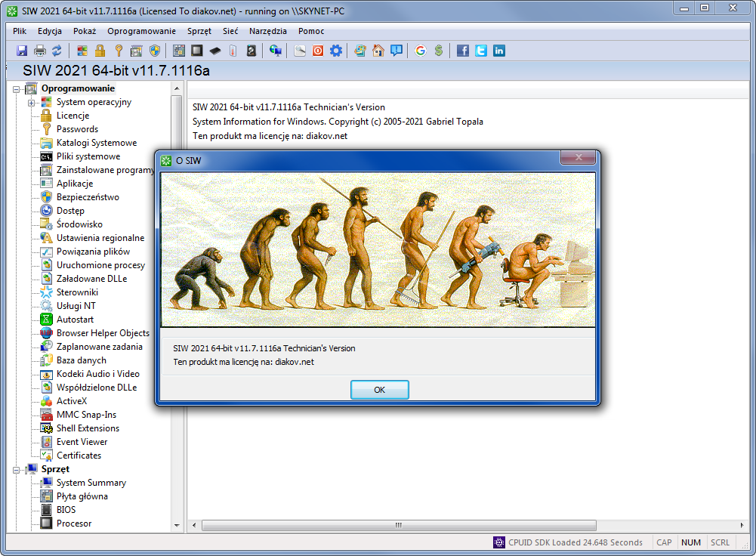Screen dimensions: 756x556
Task: Click the Facebook toolbar icon
Action: (463, 51)
